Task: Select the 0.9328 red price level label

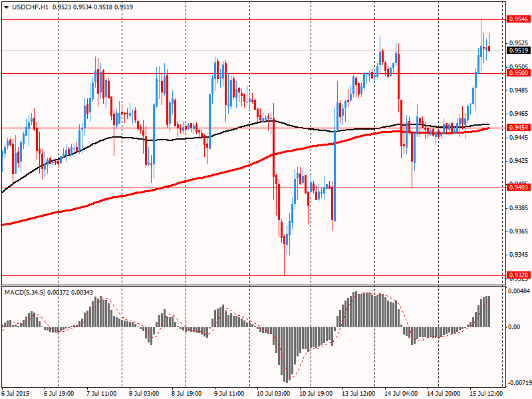Action: click(519, 275)
